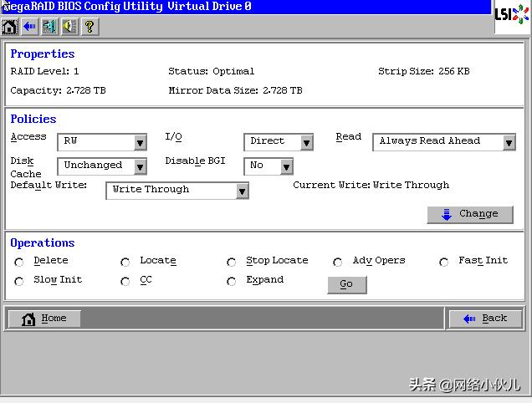Click the yellow question mark help icon
Viewport: 532px width, 403px height.
tap(90, 27)
